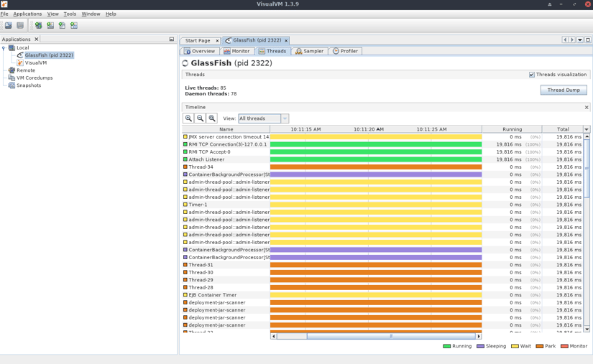Switch to the Monitor tab
593x364 pixels.
pyautogui.click(x=236, y=51)
